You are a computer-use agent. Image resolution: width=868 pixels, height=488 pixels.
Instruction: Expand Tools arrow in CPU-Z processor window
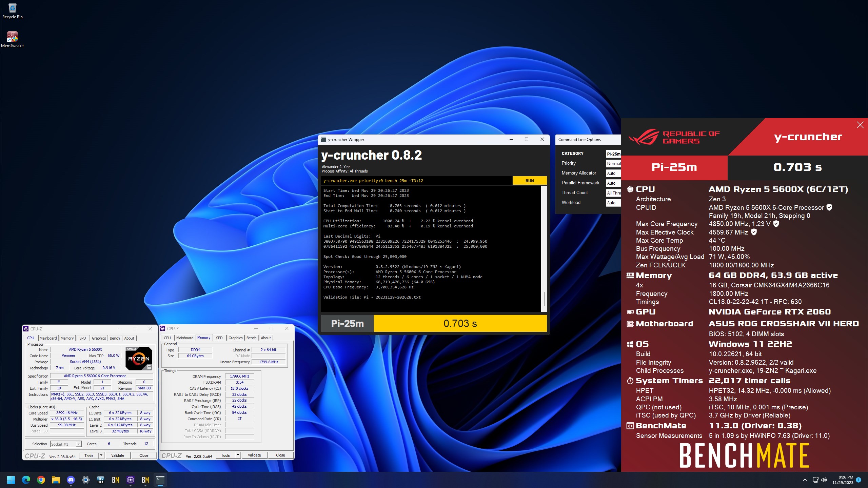(x=101, y=455)
